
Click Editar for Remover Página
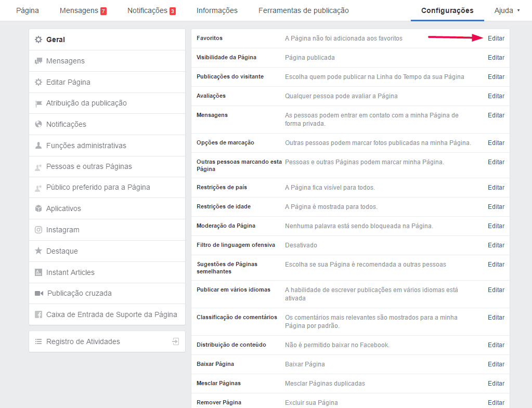tap(496, 403)
